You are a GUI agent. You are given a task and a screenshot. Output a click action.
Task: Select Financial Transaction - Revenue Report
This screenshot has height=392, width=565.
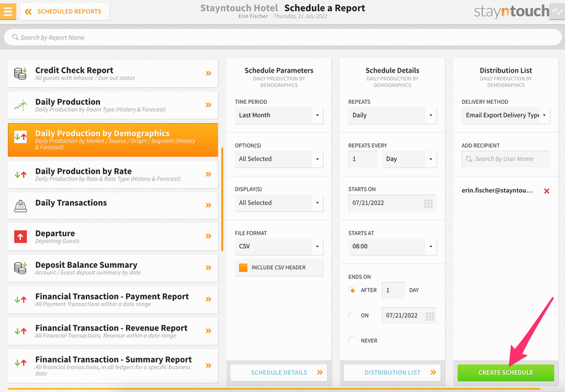click(113, 331)
